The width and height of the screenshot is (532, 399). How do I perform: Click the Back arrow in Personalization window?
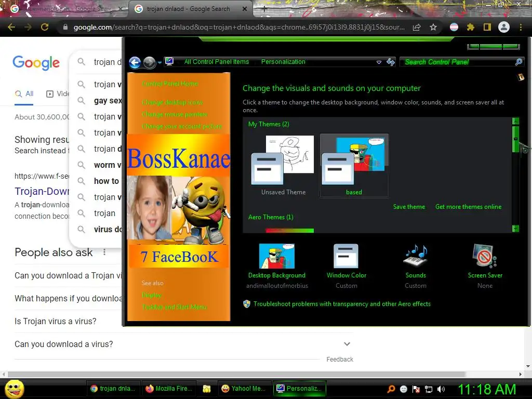tap(135, 62)
